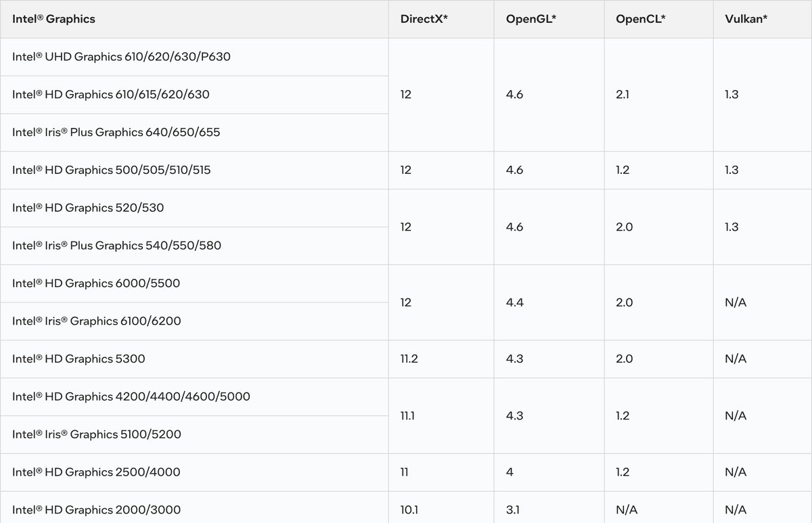The height and width of the screenshot is (523, 812).
Task: Click OpenCL "1.2" in HD Graphics 500/505/510/515 row
Action: pyautogui.click(x=623, y=170)
